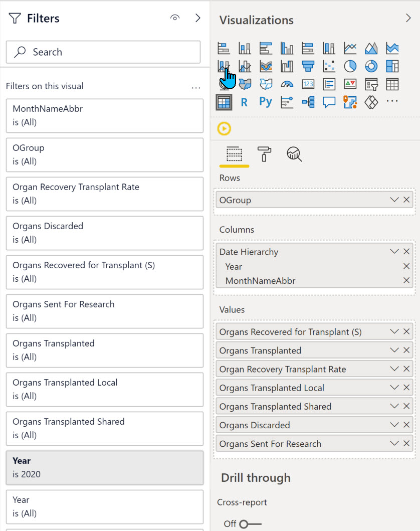Pick the 100% stacked column chart visual
This screenshot has width=420, height=531.
tap(329, 49)
